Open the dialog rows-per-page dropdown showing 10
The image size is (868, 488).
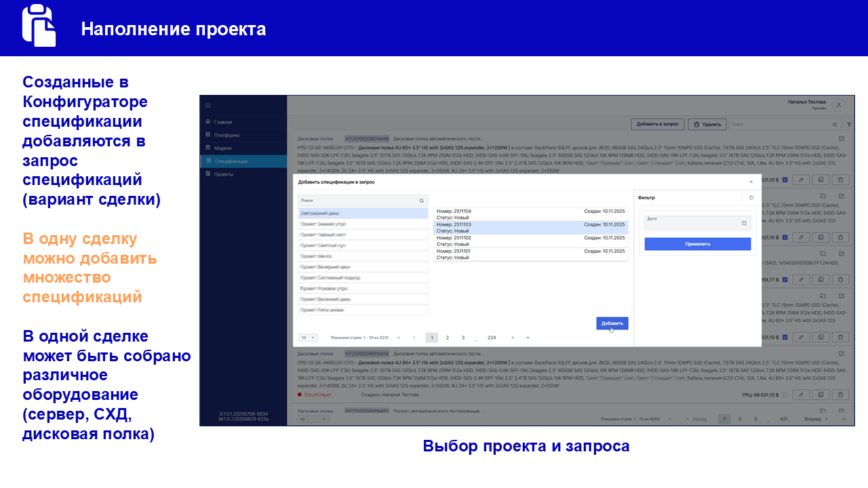coord(309,338)
